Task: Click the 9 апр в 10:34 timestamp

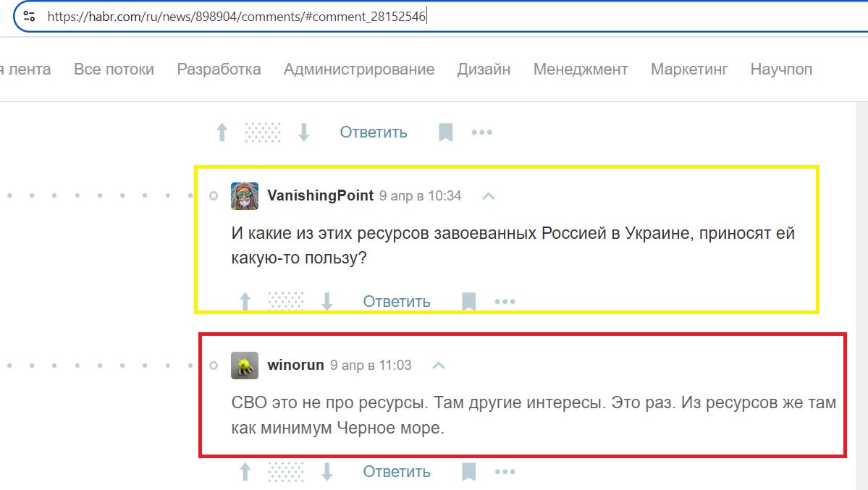Action: coord(420,196)
